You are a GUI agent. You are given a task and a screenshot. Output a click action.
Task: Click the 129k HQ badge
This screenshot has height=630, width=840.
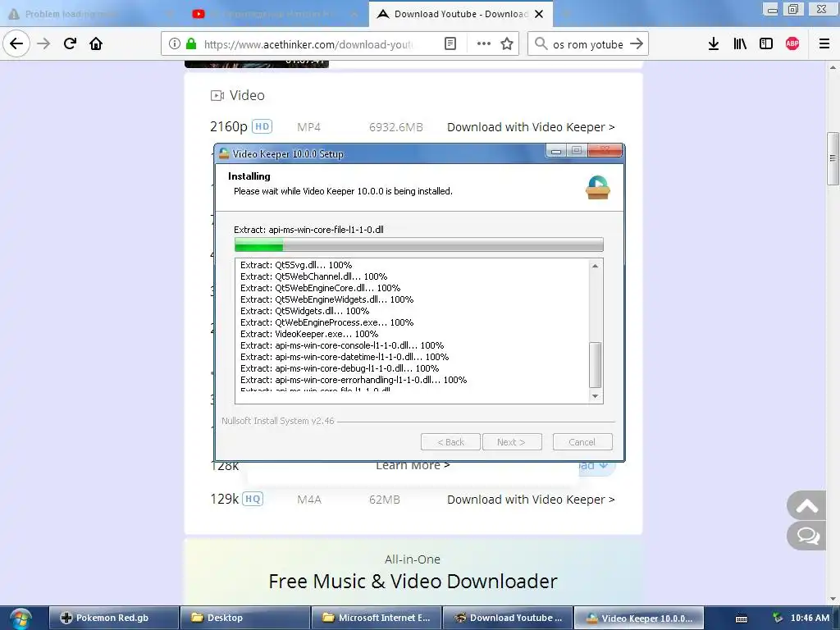click(x=253, y=500)
